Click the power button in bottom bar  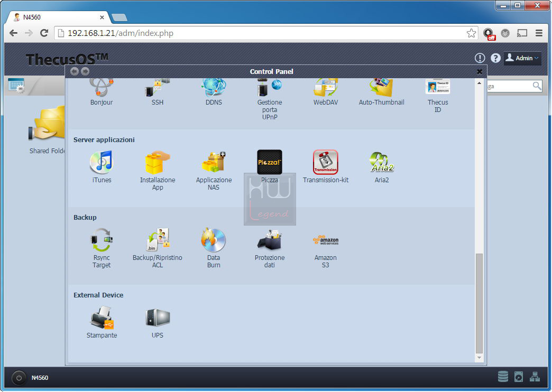19,378
